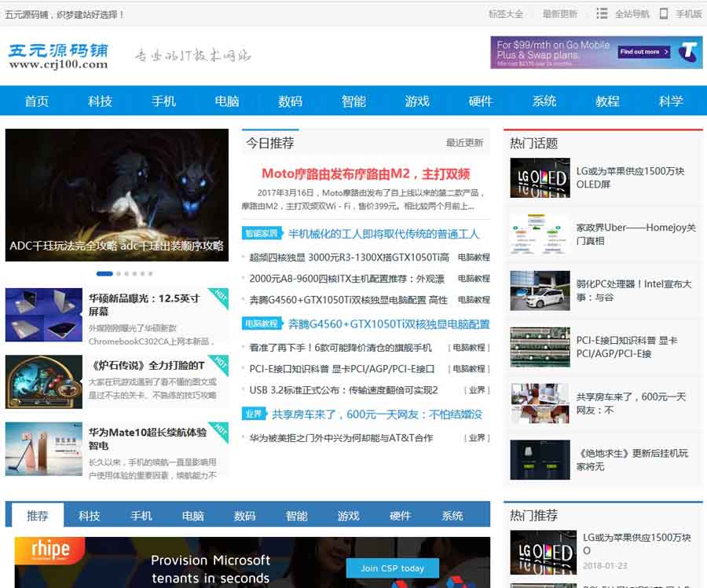Image resolution: width=707 pixels, height=588 pixels.
Task: Click the Join CSP today button
Action: click(x=393, y=568)
